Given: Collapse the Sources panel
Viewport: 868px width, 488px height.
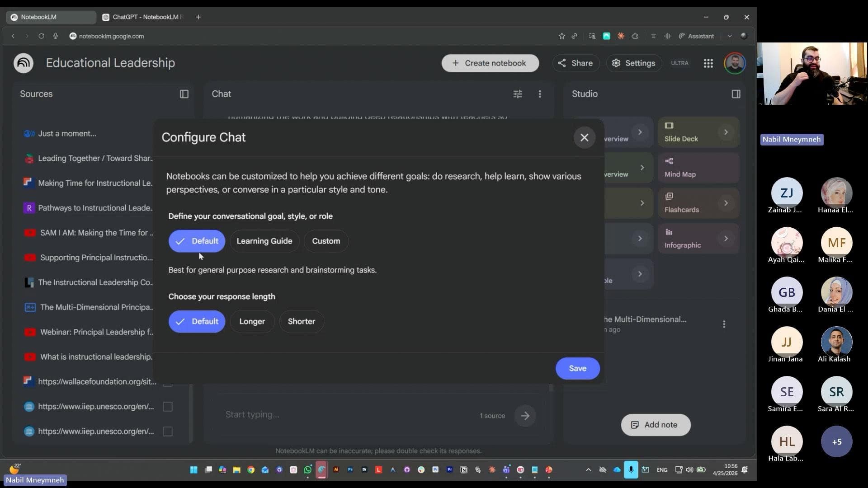Looking at the screenshot, I should [x=184, y=94].
